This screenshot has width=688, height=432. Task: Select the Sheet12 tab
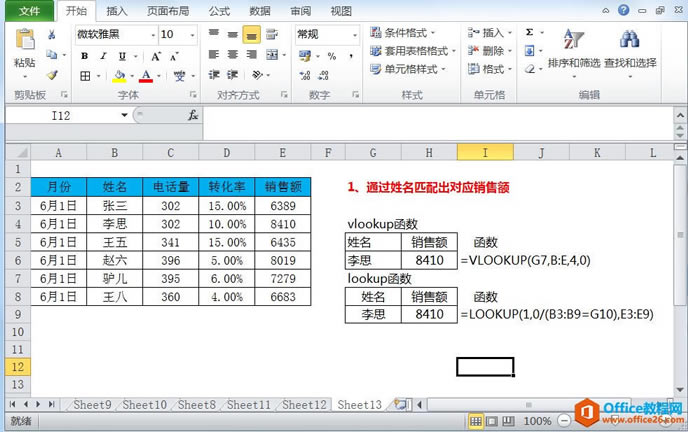point(305,404)
